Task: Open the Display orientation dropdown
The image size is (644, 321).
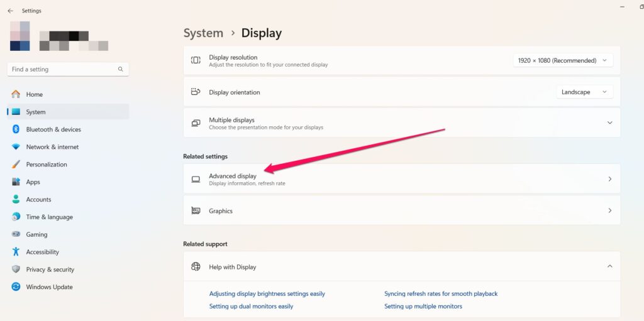Action: coord(584,92)
